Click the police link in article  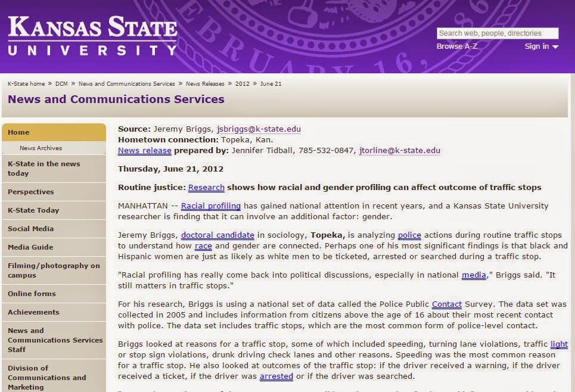coord(409,235)
